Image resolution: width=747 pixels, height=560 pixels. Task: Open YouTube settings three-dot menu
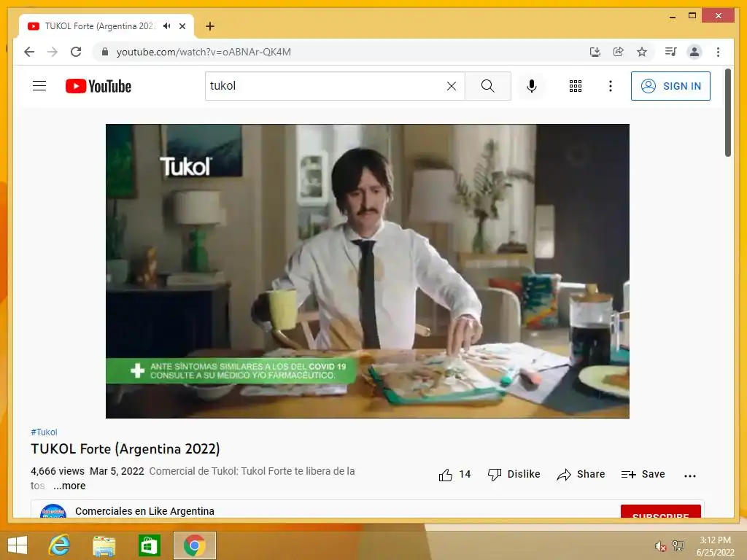[611, 86]
